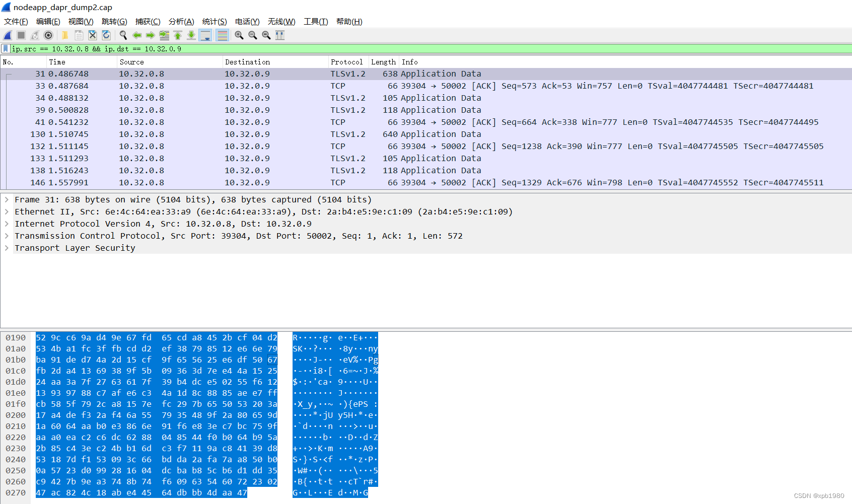Screen dimensions: 852x504
Task: Sort by the Info column header
Action: pos(625,62)
